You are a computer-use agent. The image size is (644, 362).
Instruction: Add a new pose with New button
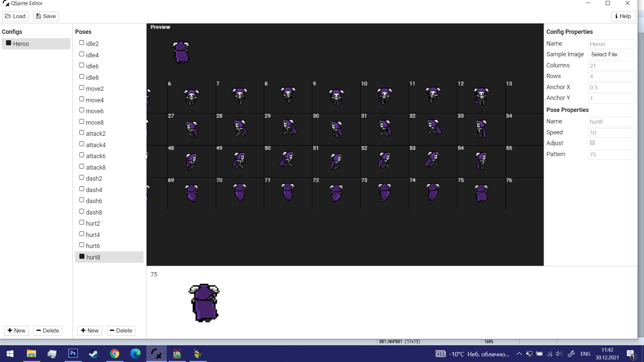pyautogui.click(x=90, y=330)
